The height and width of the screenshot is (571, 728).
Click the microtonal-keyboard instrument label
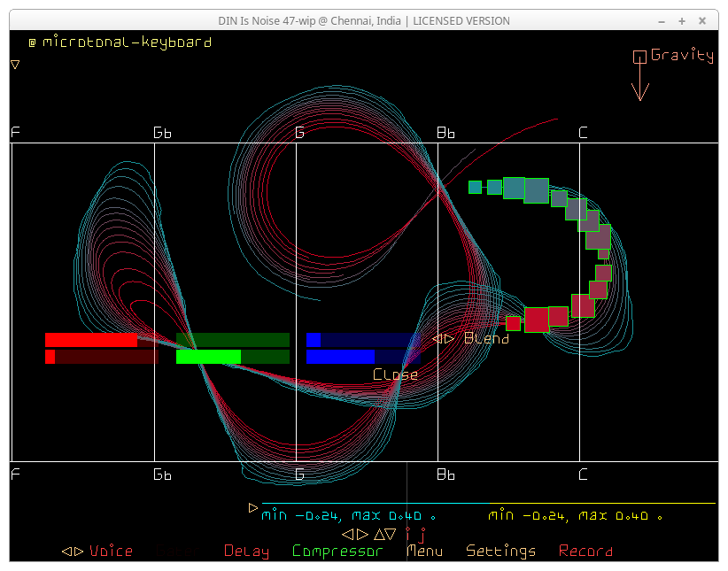(126, 42)
